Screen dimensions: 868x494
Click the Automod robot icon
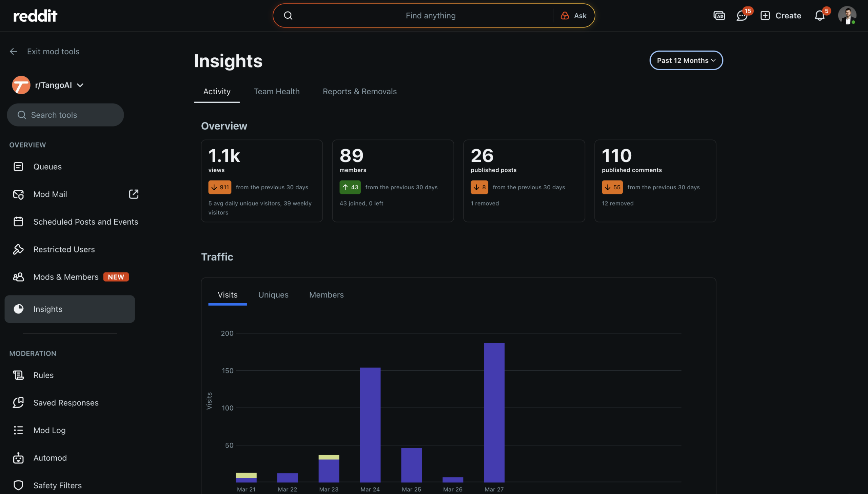coord(18,458)
